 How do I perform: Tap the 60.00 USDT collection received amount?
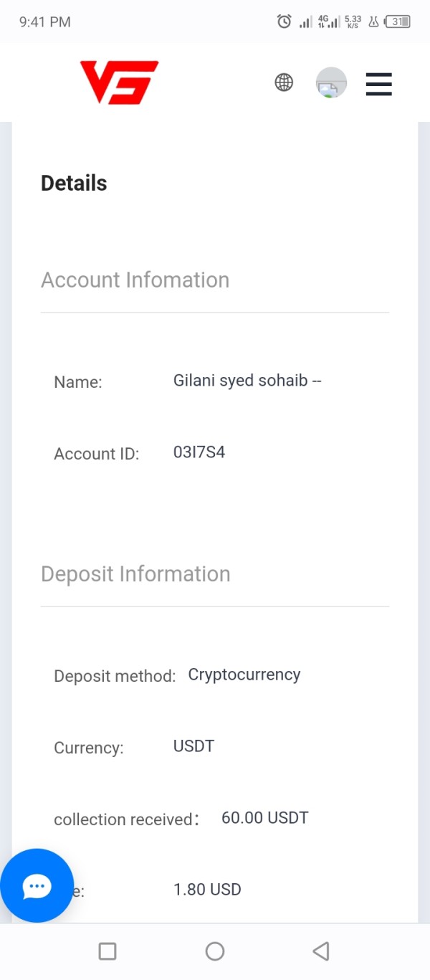pyautogui.click(x=265, y=818)
